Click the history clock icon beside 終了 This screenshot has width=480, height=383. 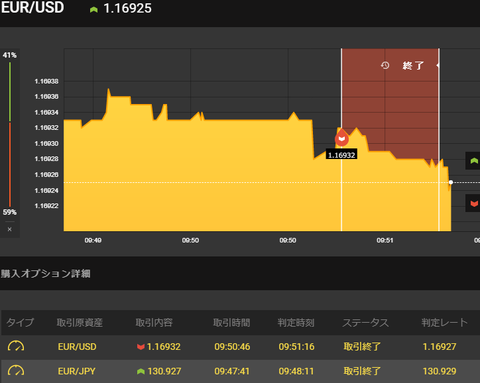coord(385,65)
